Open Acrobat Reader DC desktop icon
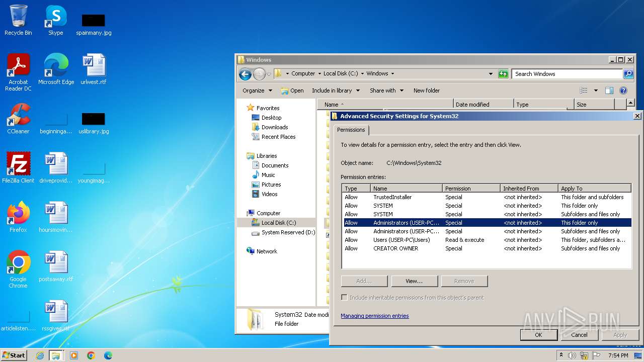This screenshot has height=362, width=644. click(x=18, y=71)
